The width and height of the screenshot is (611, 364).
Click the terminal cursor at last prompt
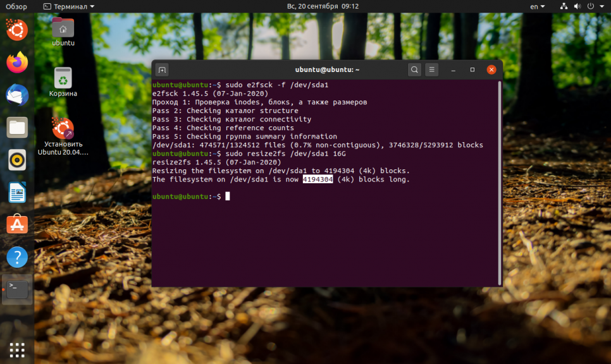click(228, 196)
